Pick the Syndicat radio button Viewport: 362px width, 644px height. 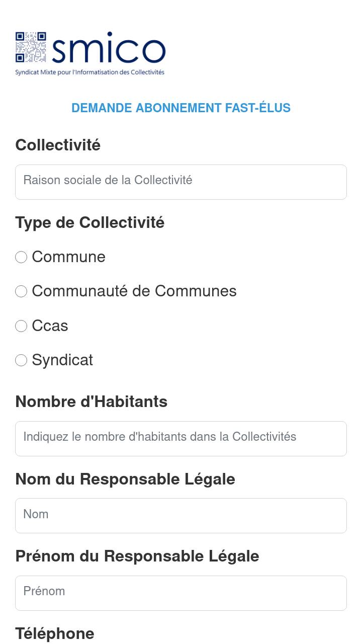tap(21, 360)
